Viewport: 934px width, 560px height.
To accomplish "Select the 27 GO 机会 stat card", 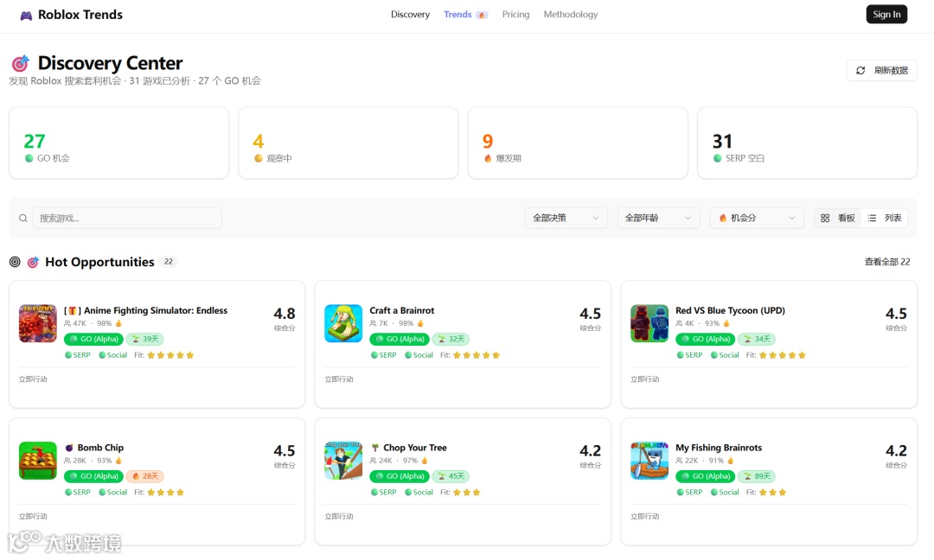I will [119, 143].
